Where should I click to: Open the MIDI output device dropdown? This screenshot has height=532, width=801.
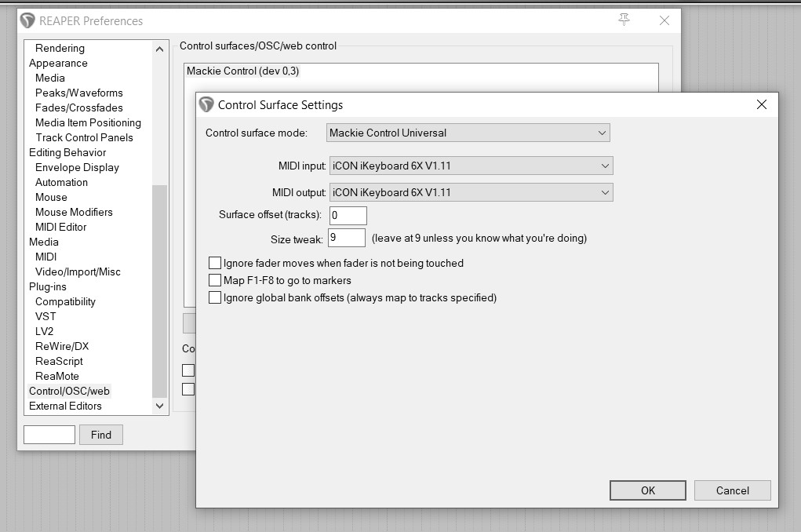click(471, 193)
